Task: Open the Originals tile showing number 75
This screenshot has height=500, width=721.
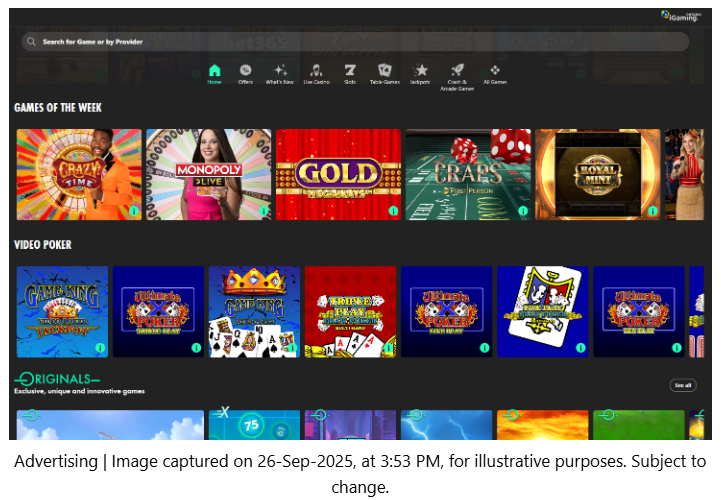Action: point(254,425)
